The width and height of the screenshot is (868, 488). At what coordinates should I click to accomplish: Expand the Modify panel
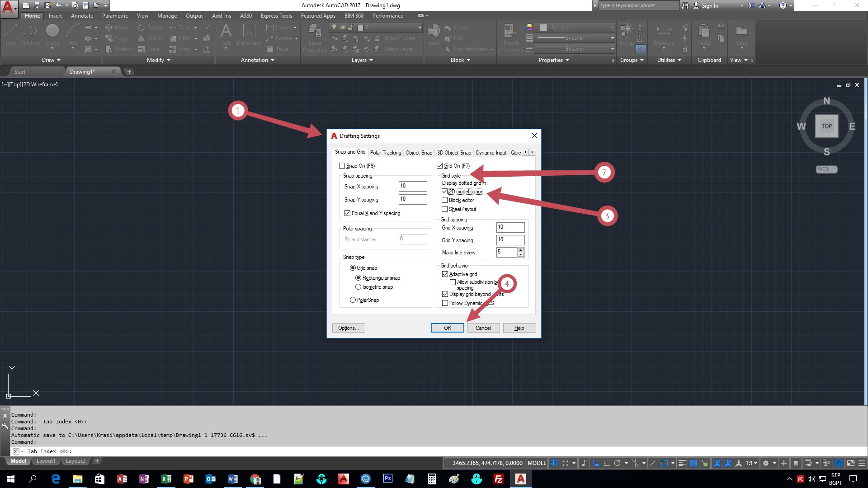tap(159, 60)
